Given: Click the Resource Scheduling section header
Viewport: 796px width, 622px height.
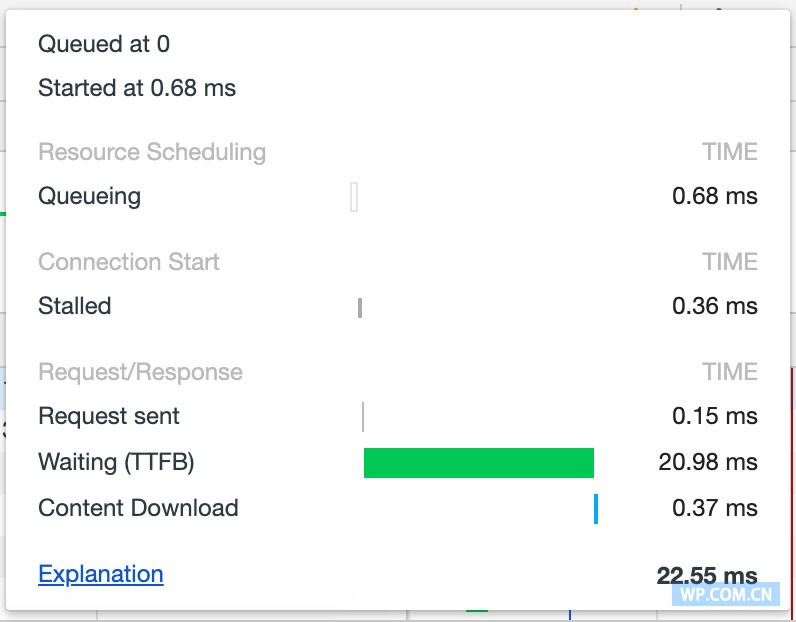Looking at the screenshot, I should point(152,152).
